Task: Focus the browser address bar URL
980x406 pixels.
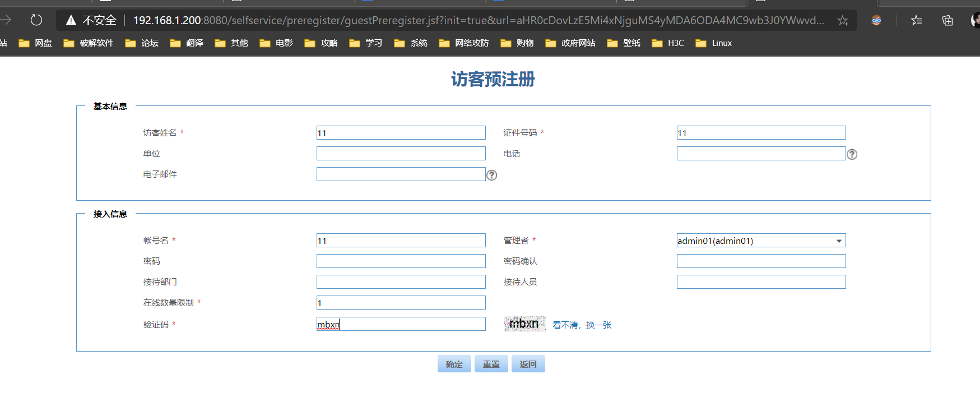Action: (479, 21)
